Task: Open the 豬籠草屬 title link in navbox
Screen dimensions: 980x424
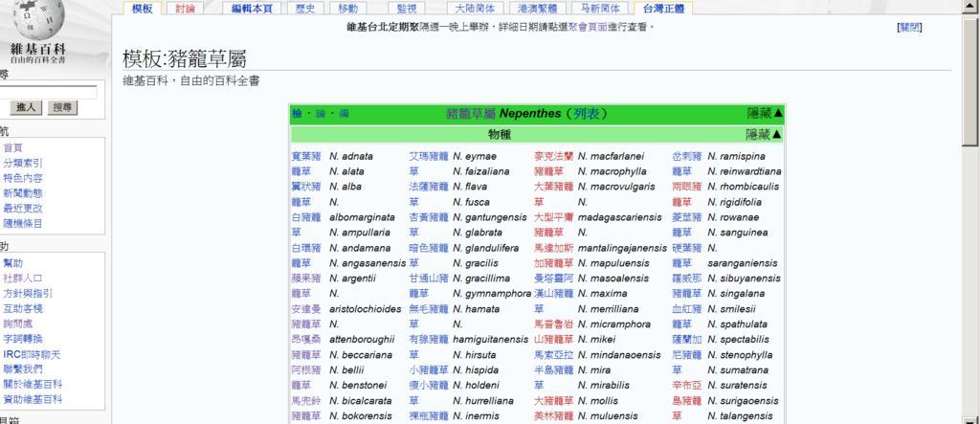Action: [471, 114]
